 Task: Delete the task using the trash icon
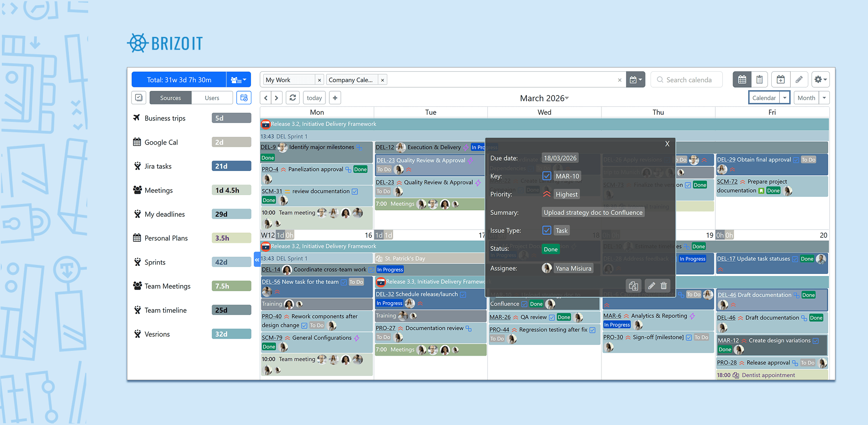[663, 286]
